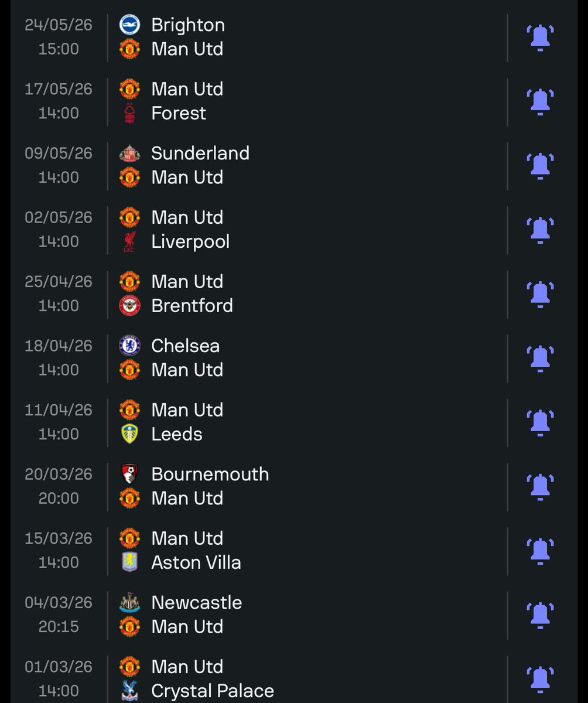
Task: Select the Chelsea club badge
Action: pyautogui.click(x=129, y=346)
